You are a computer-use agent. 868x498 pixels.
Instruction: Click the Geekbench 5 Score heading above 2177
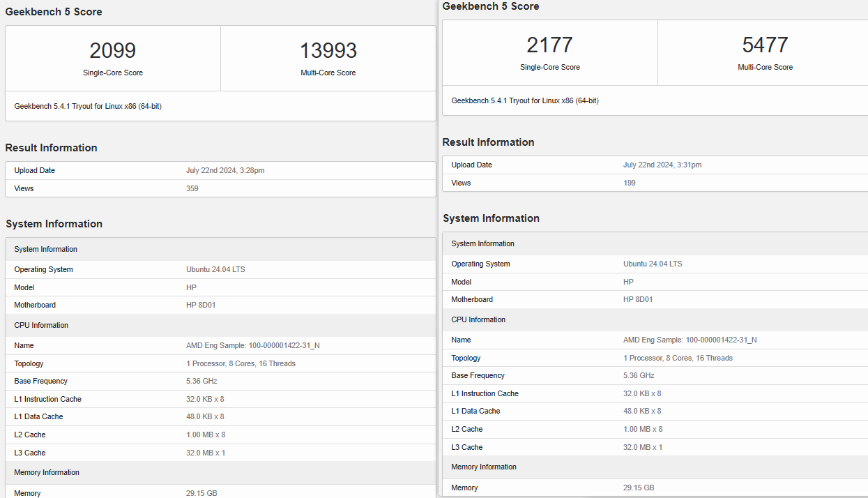(490, 6)
